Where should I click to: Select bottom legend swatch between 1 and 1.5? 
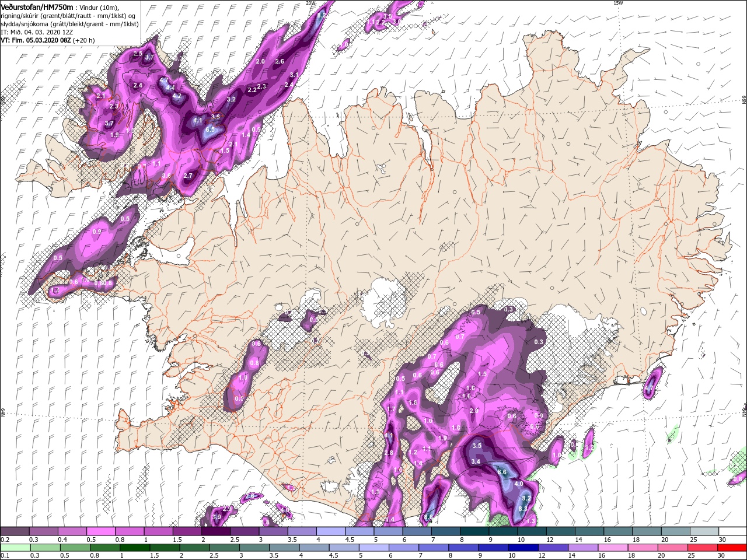(135, 548)
